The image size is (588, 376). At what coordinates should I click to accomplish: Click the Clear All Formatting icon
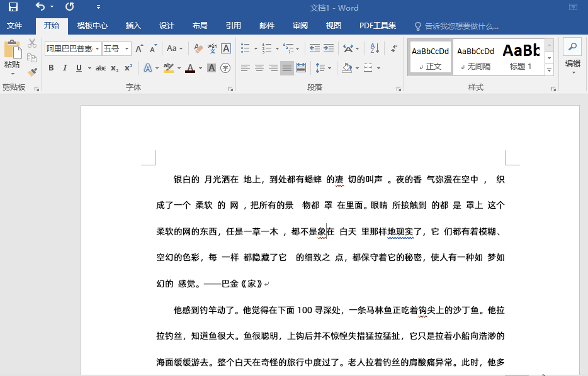[198, 48]
